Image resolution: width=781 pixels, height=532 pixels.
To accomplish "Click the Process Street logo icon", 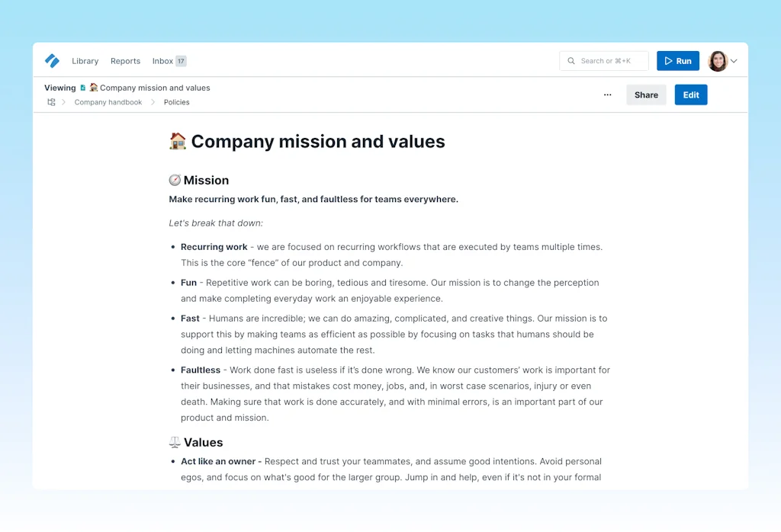I will [52, 61].
